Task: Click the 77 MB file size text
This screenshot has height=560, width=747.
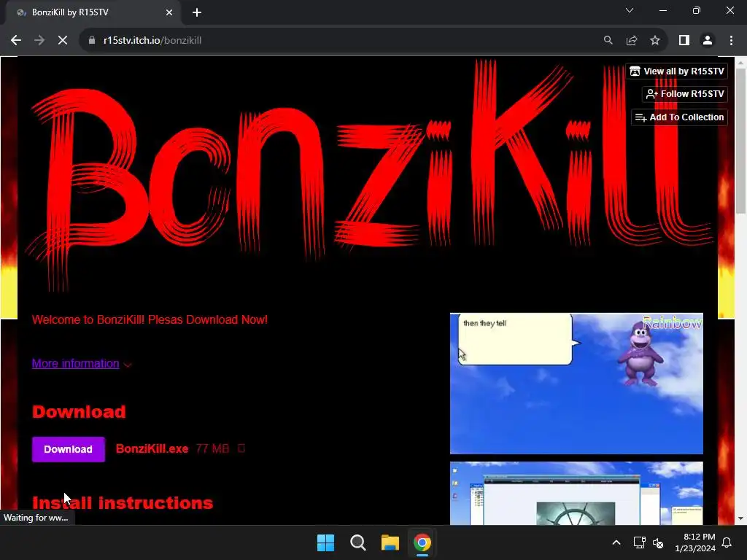Action: (212, 448)
